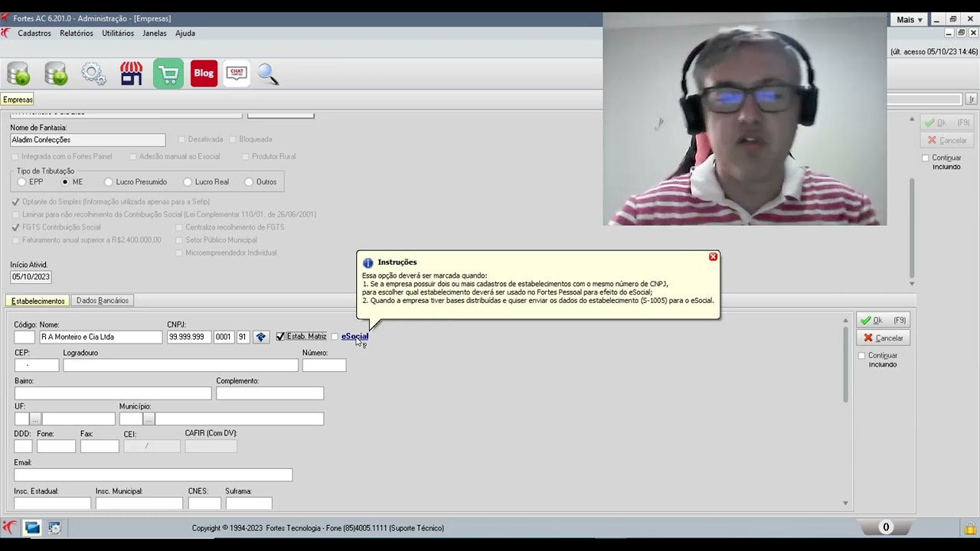
Task: Select the EPP taxation radio button
Action: [22, 182]
